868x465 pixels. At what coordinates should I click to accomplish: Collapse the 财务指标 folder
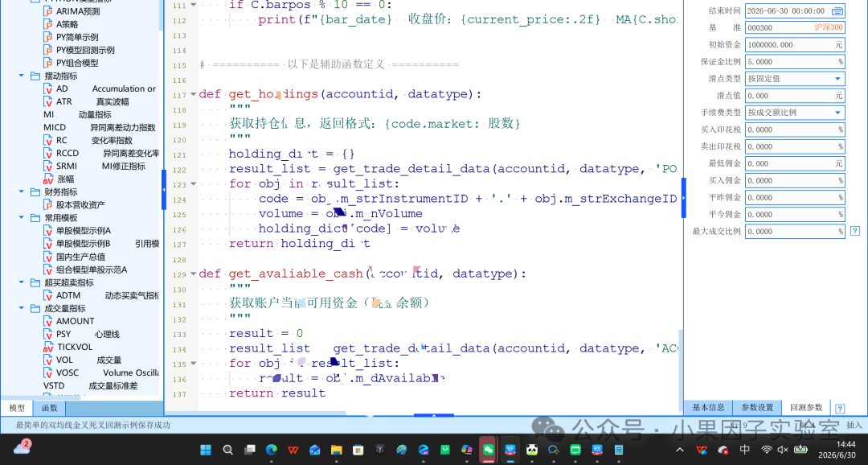click(x=22, y=191)
